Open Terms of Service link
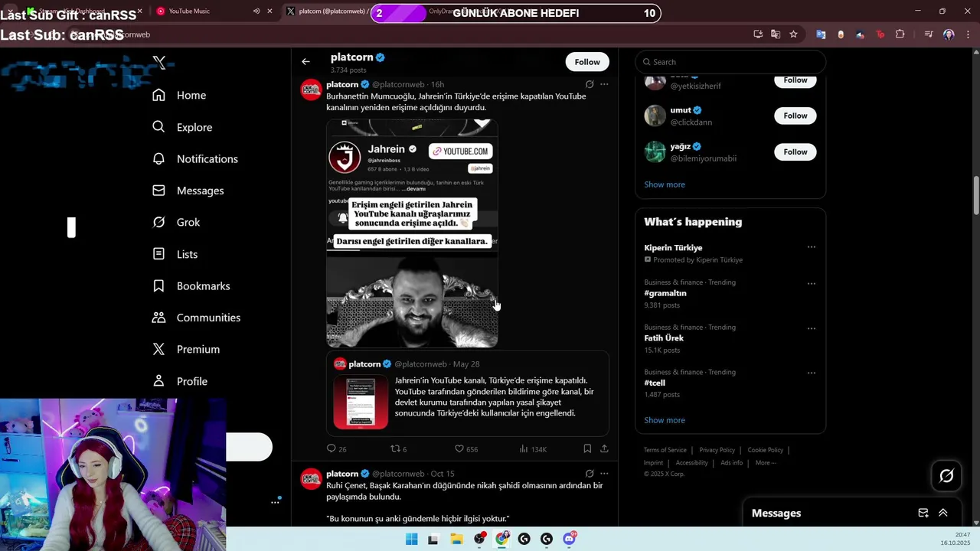This screenshot has width=980, height=551. pos(665,450)
